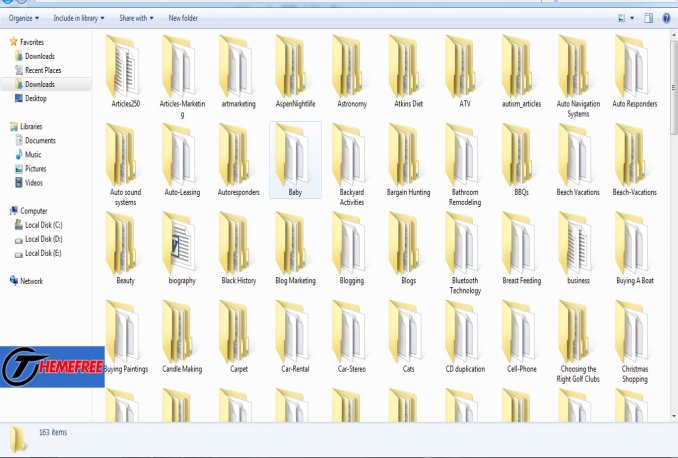The height and width of the screenshot is (458, 678).
Task: Open Help via the question mark icon
Action: [666, 18]
